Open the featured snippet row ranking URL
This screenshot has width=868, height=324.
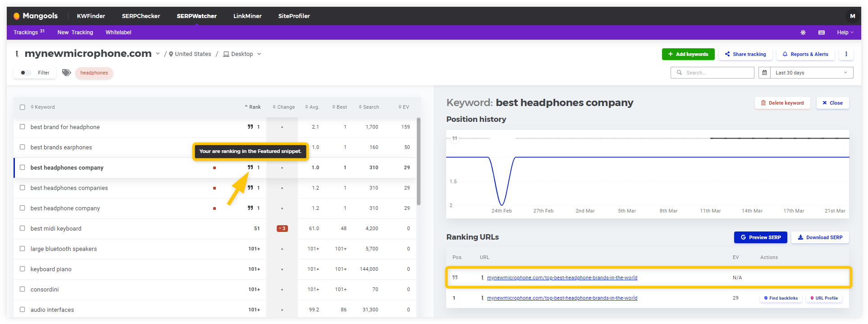coord(562,278)
